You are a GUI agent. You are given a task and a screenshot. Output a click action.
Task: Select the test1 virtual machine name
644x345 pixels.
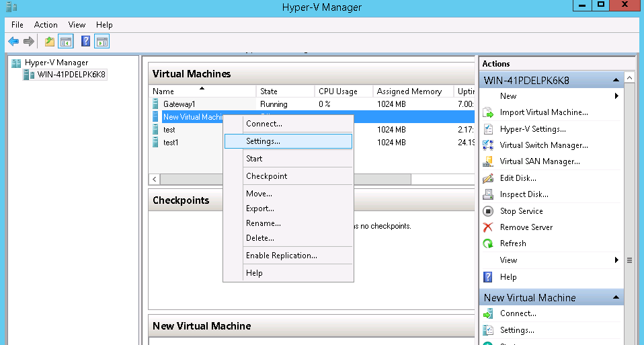[x=171, y=143]
